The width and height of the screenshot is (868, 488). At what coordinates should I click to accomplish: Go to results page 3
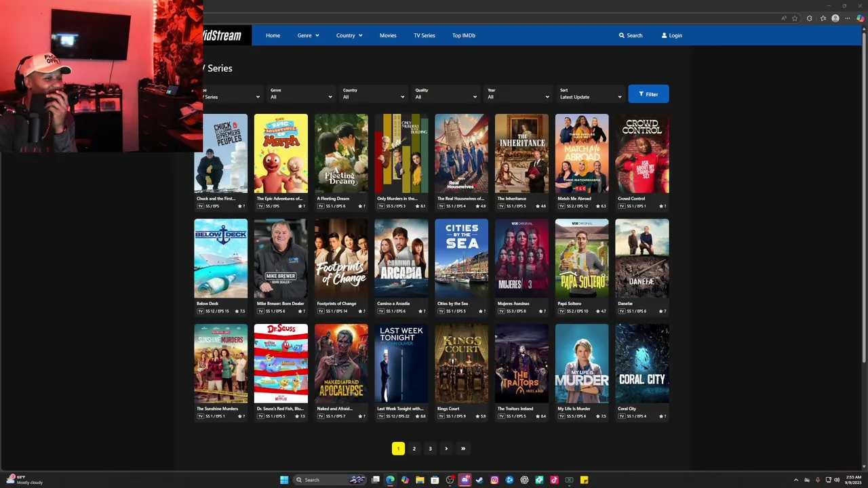430,448
